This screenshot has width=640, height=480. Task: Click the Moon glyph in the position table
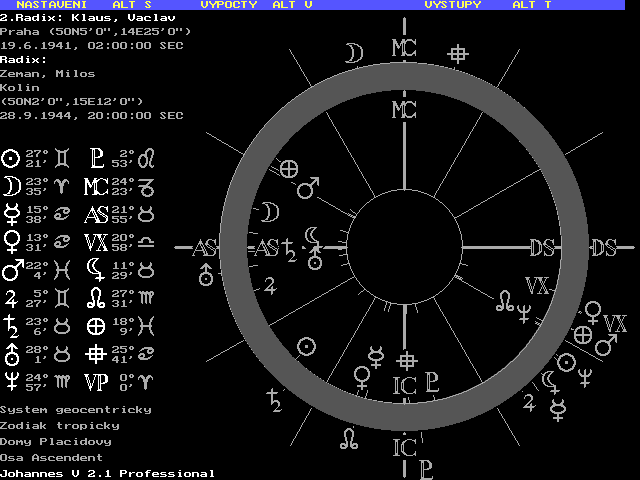11,187
